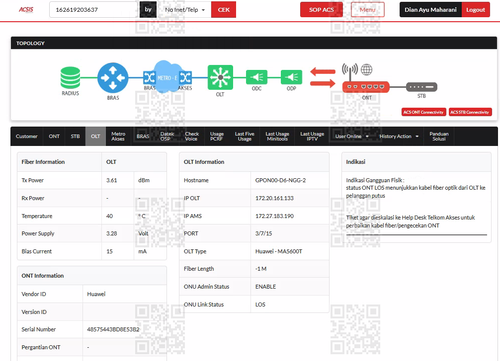The image size is (500, 361).
Task: Open the Check Voice tab
Action: coord(192,136)
